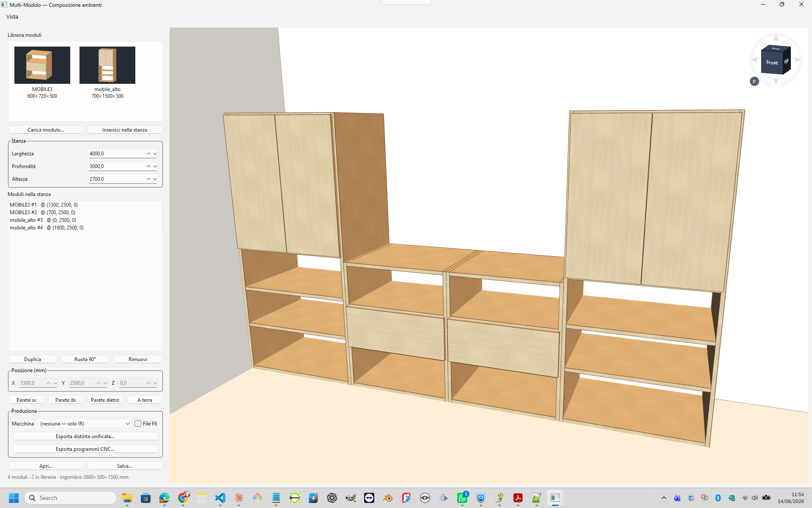The image size is (812, 508).
Task: Click A terra button
Action: click(x=145, y=400)
